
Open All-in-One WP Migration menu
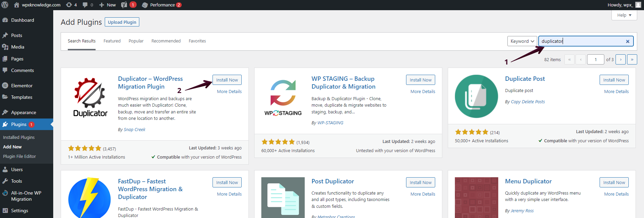coord(26,196)
